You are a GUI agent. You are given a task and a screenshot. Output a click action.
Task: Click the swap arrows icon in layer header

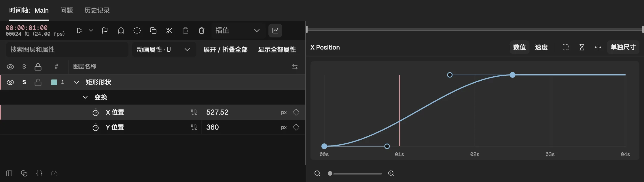(295, 67)
